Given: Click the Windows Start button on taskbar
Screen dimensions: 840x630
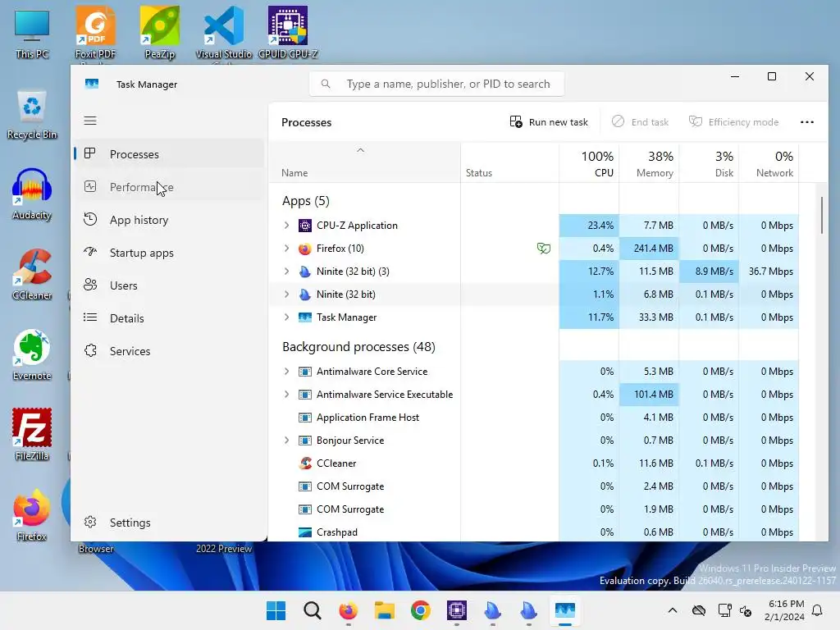Looking at the screenshot, I should (x=276, y=610).
